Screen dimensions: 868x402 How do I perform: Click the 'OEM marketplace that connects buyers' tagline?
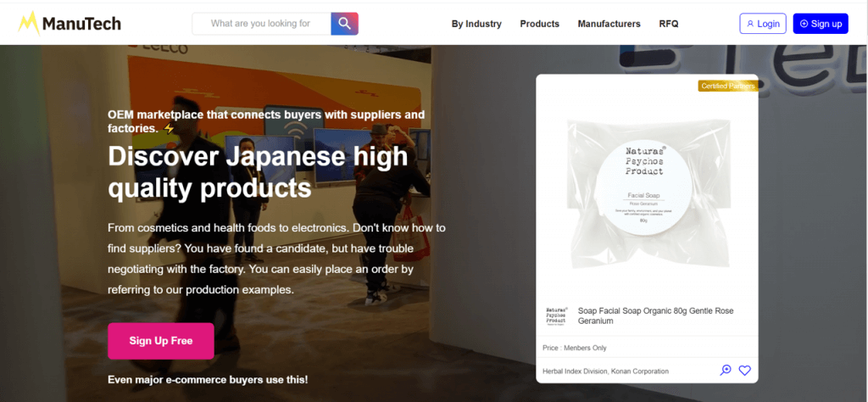point(266,121)
